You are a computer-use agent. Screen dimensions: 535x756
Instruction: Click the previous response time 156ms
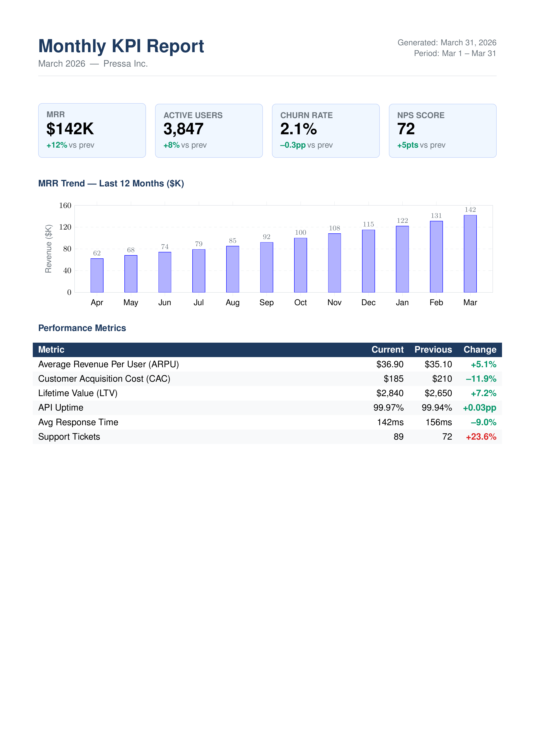click(438, 422)
